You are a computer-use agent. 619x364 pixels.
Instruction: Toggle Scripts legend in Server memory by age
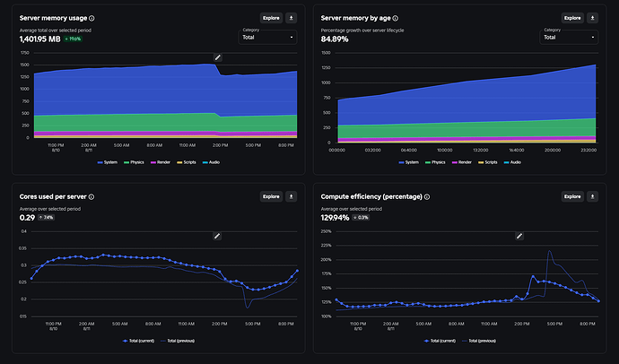click(x=487, y=162)
